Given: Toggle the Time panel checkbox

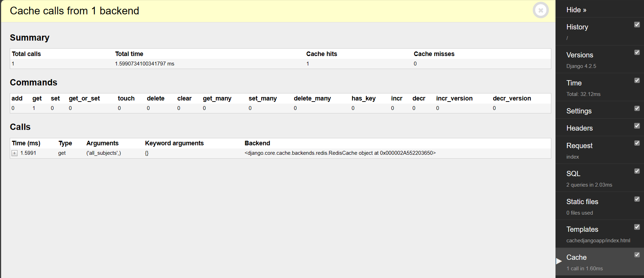Looking at the screenshot, I should (637, 81).
